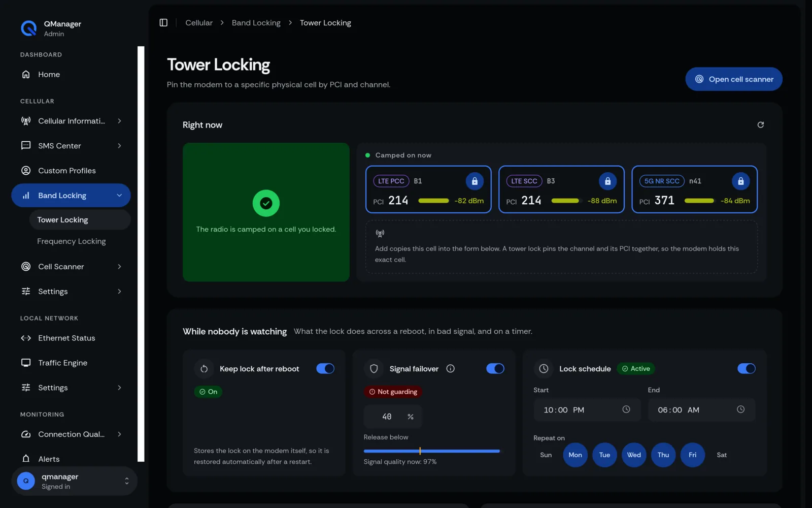Click the sidebar vertical scrollbar
The height and width of the screenshot is (508, 812).
click(141, 254)
